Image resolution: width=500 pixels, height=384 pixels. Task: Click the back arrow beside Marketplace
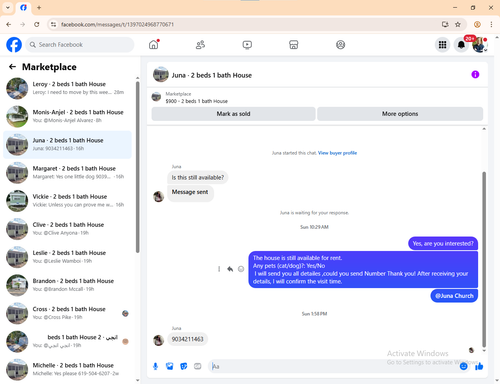[x=12, y=67]
